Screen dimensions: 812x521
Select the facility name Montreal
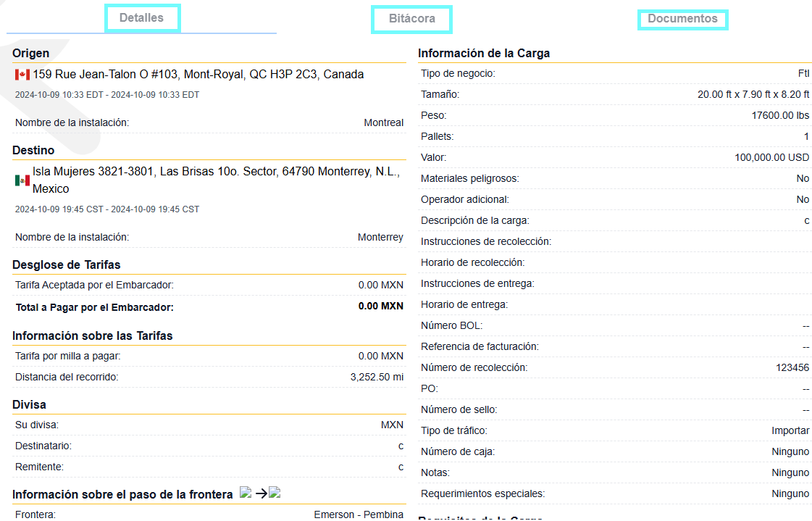[x=383, y=122]
